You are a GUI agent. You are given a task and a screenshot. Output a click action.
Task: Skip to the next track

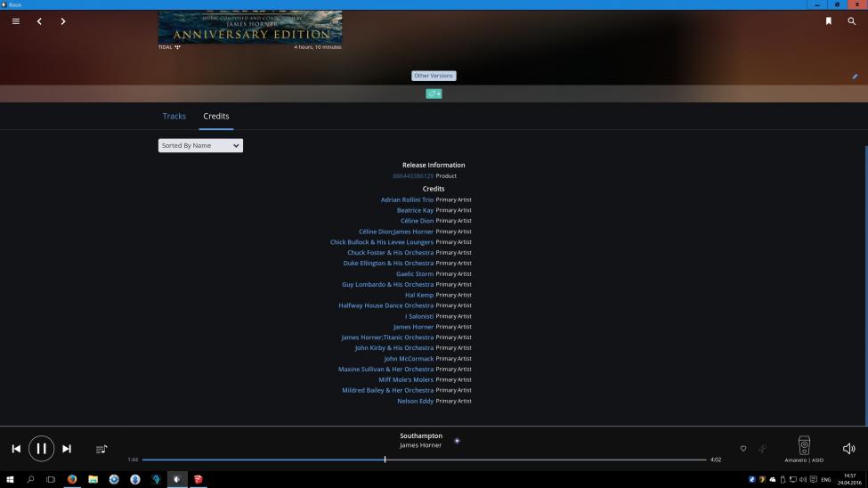coord(67,449)
